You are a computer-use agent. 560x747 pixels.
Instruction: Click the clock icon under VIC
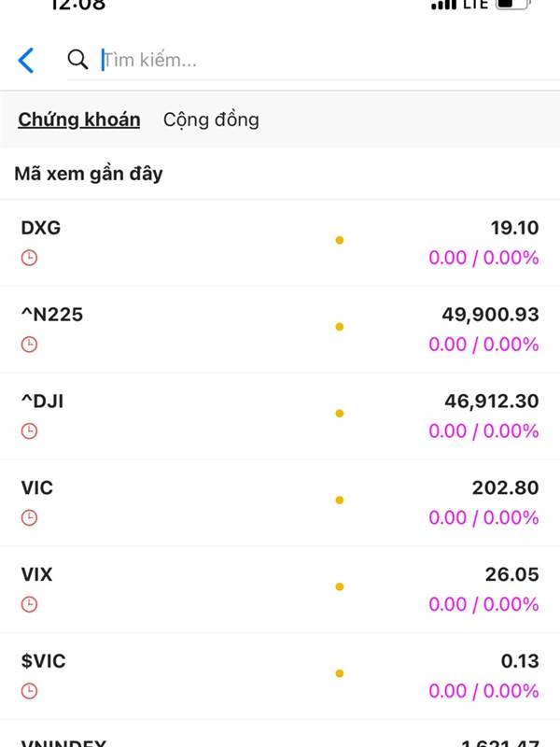(x=29, y=517)
